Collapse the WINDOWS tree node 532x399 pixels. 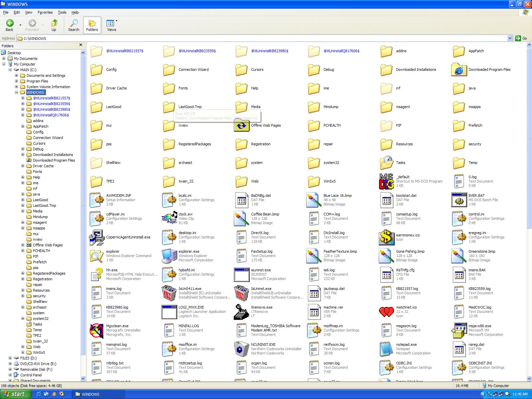pyautogui.click(x=17, y=92)
